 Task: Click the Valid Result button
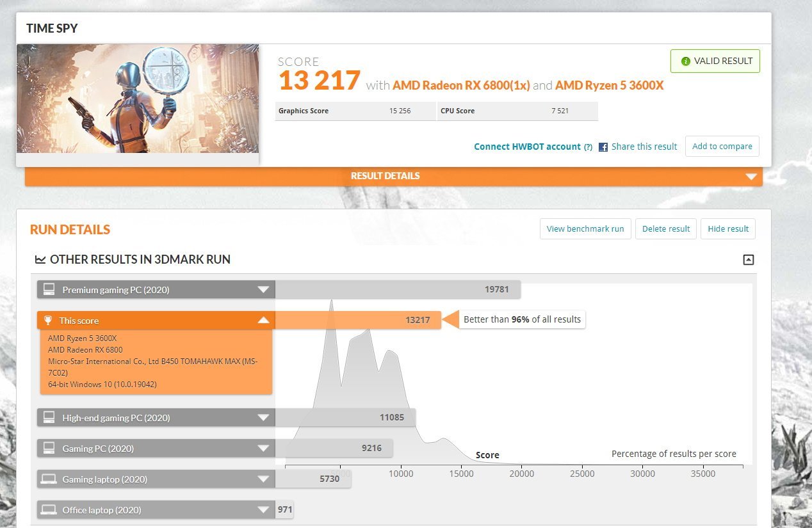click(x=715, y=61)
